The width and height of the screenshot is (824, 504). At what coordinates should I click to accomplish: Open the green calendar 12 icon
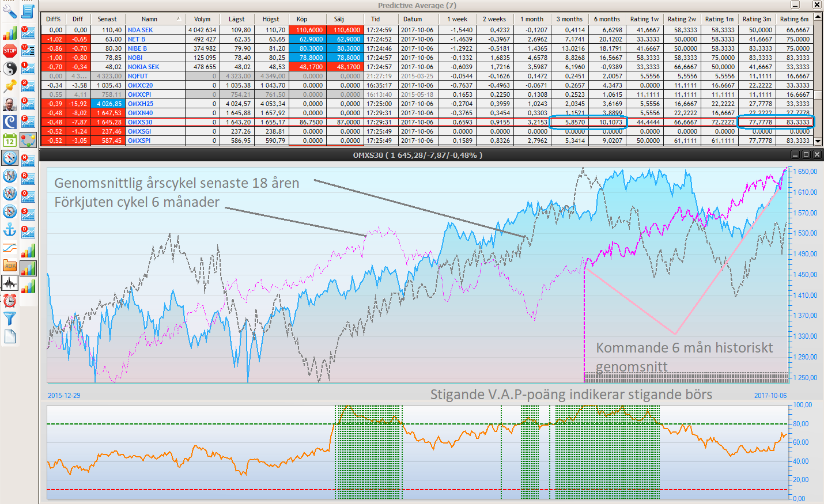(x=10, y=140)
